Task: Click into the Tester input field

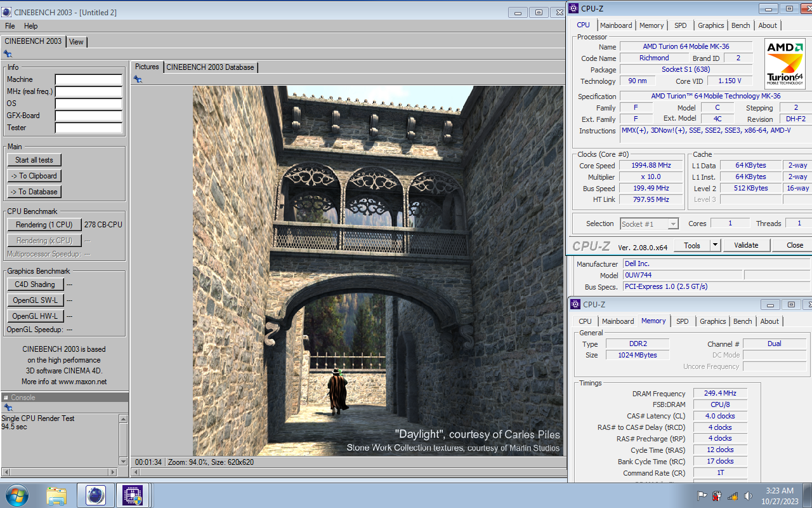Action: [x=88, y=128]
